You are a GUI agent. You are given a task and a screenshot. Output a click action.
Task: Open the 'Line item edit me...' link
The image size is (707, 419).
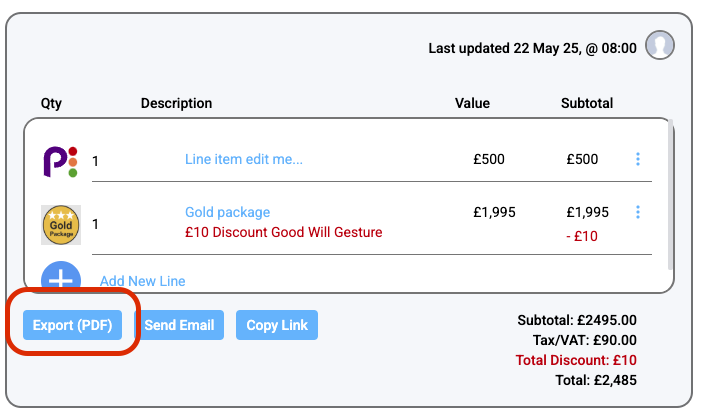(x=244, y=159)
